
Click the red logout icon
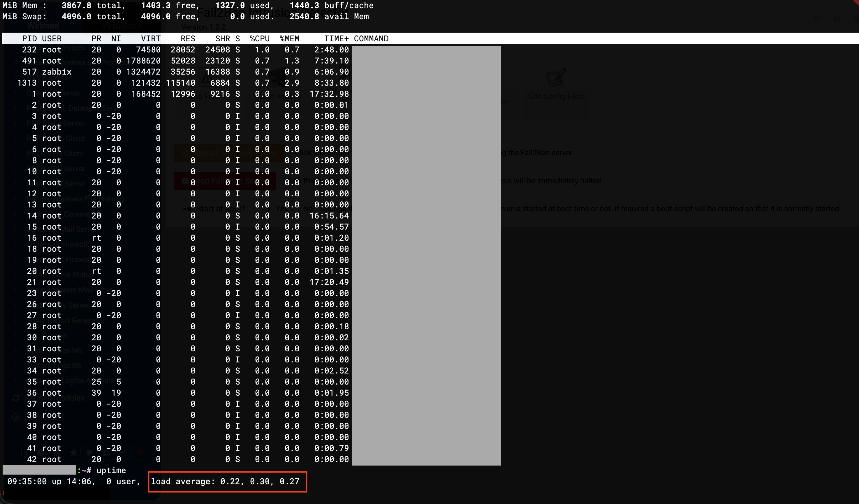point(140,452)
